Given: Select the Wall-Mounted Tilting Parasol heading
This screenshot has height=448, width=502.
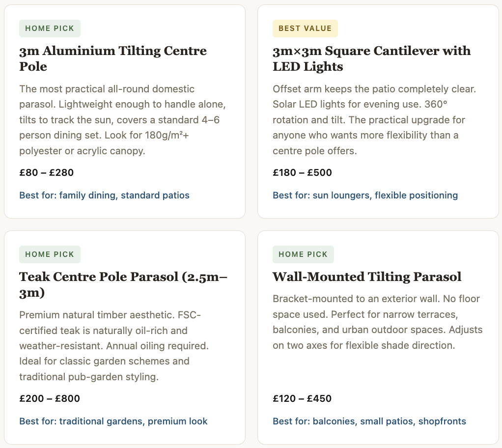Looking at the screenshot, I should [x=367, y=277].
